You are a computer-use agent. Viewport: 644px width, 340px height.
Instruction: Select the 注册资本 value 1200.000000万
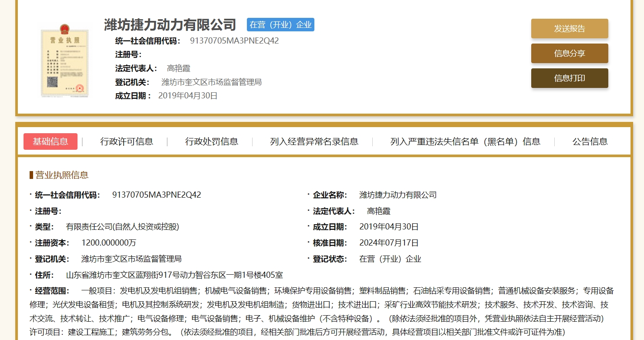(x=108, y=243)
